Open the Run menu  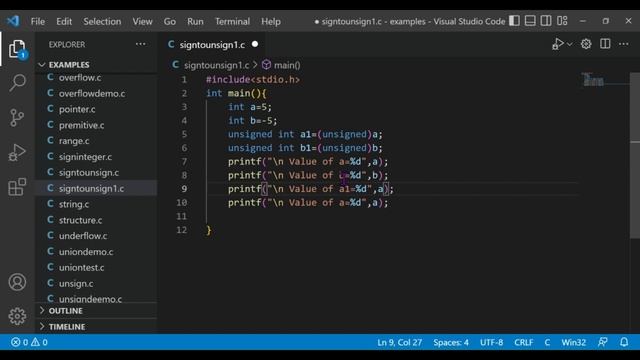195,21
